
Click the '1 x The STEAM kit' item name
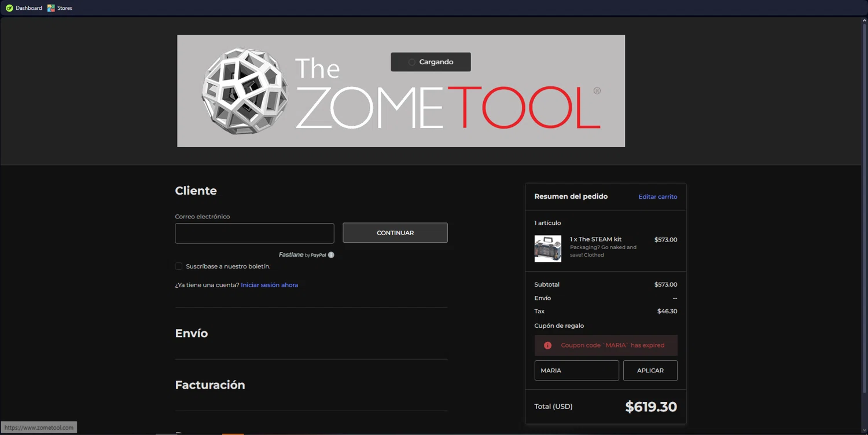595,239
